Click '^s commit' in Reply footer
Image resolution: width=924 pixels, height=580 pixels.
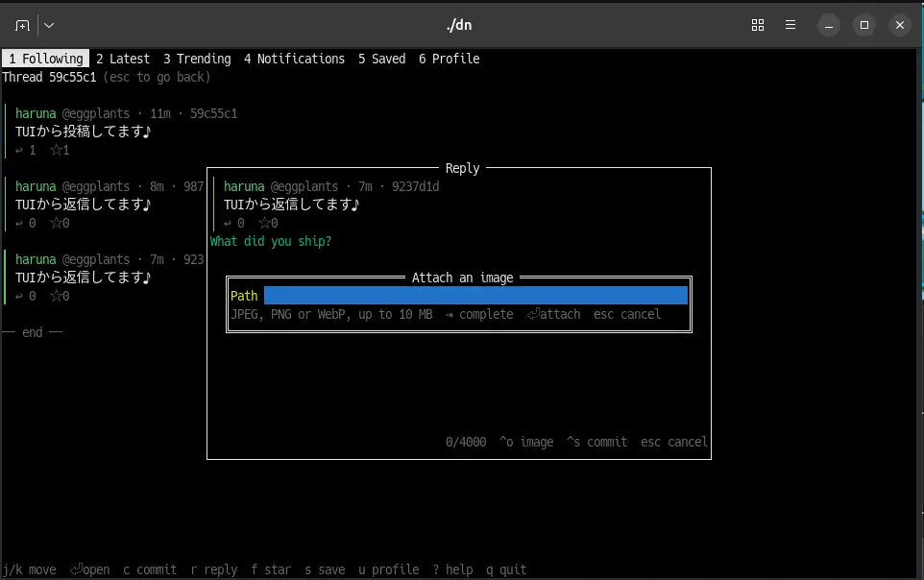click(596, 442)
